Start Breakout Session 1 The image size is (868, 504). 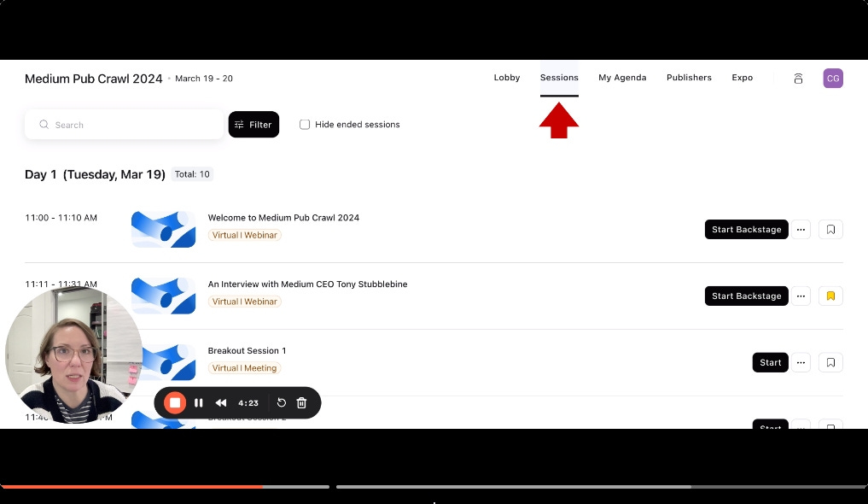[770, 362]
